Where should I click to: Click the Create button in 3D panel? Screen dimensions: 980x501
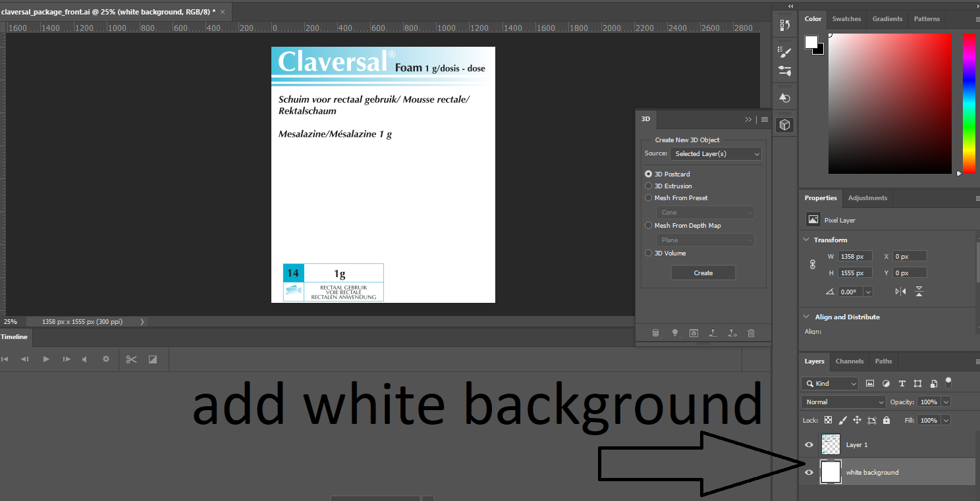coord(703,273)
